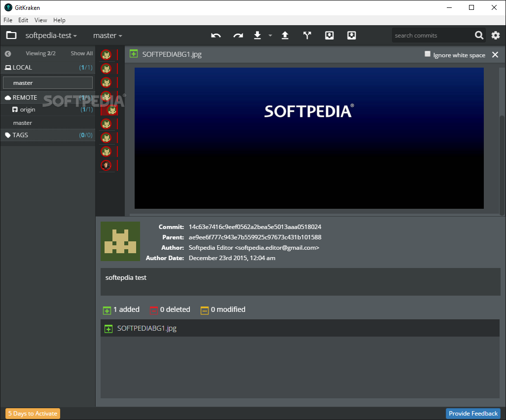Viewport: 506px width, 420px height.
Task: Select last commit with photo avatar
Action: click(x=106, y=165)
